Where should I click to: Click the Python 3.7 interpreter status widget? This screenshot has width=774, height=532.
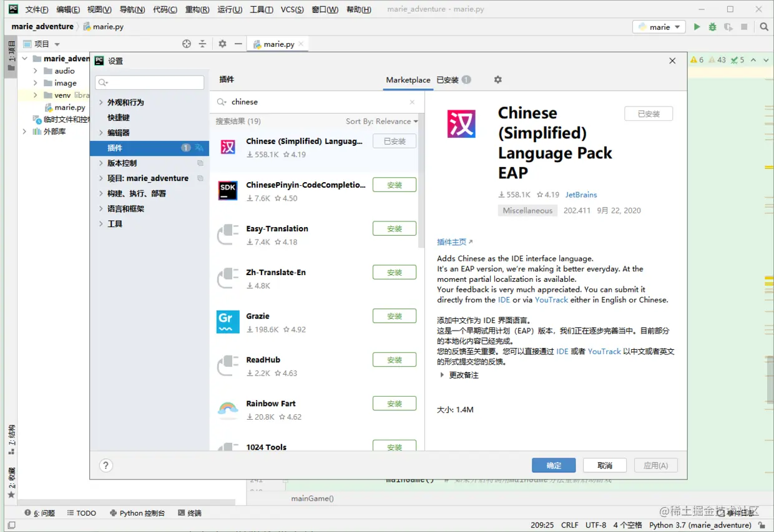tap(700, 525)
